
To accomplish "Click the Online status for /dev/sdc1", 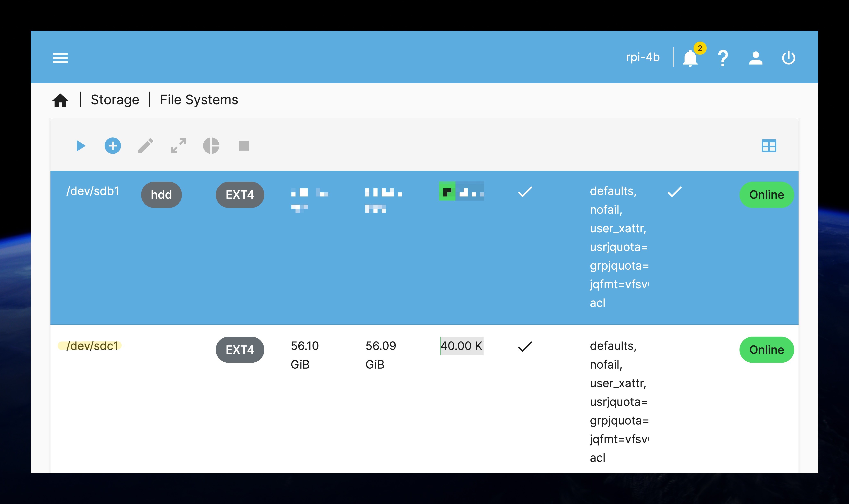I will pos(766,350).
